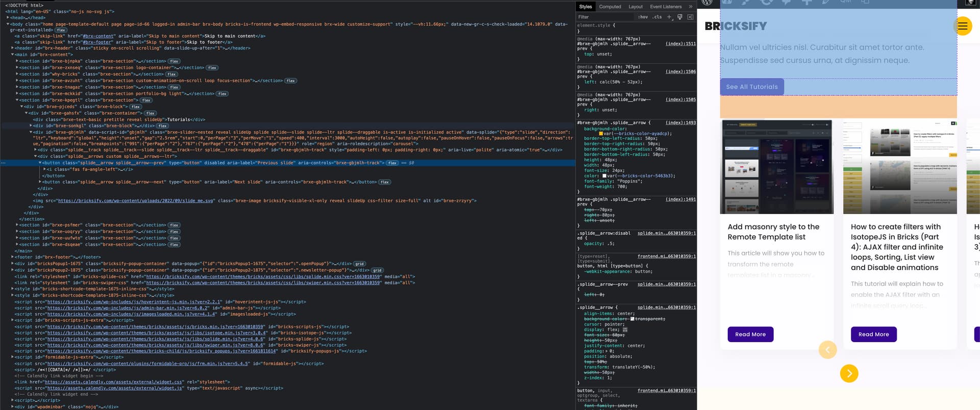
Task: Click the WordPress logo in the admin bar
Action: pos(707,3)
